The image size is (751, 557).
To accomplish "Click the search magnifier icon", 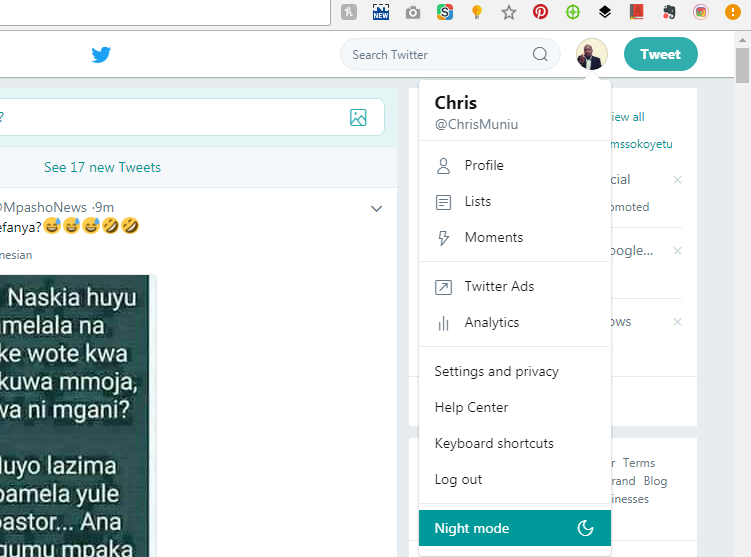I will pyautogui.click(x=540, y=55).
